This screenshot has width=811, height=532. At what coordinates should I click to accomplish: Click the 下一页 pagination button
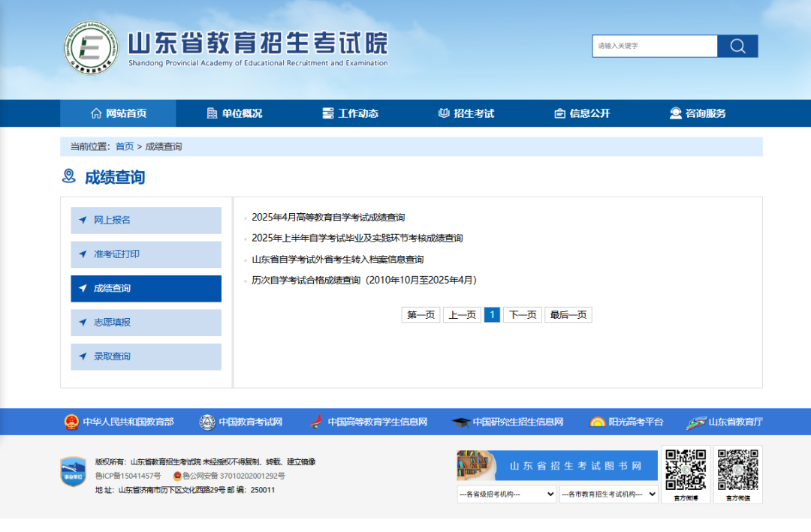[523, 314]
